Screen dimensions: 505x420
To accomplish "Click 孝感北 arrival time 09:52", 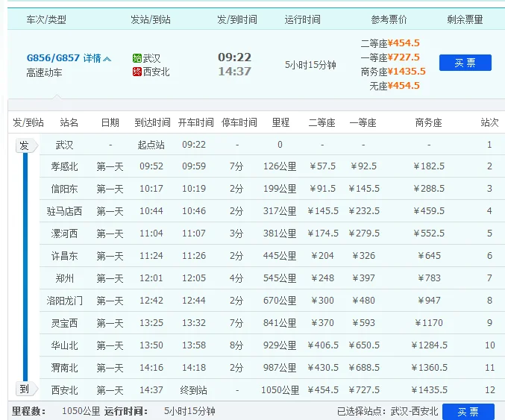I will 151,166.
